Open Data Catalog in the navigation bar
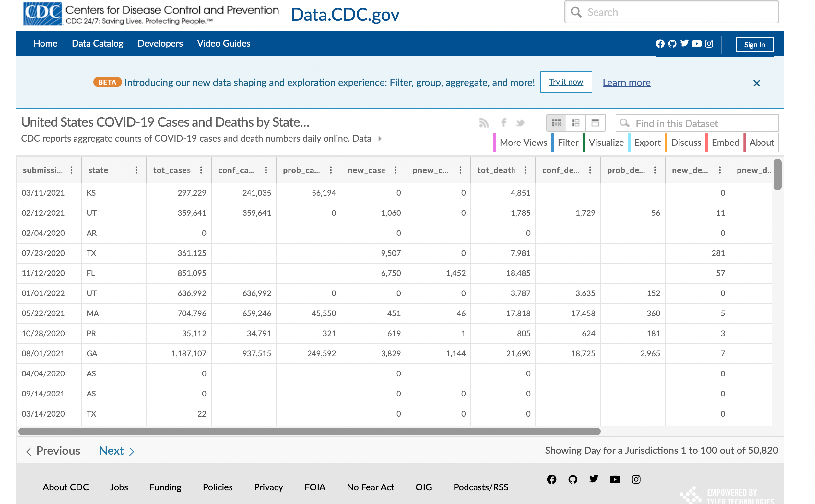The image size is (815, 504). point(97,43)
